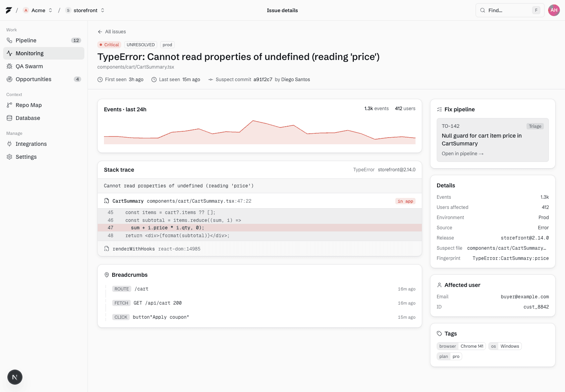Expand the renderWithHooks stack frame

(x=260, y=249)
